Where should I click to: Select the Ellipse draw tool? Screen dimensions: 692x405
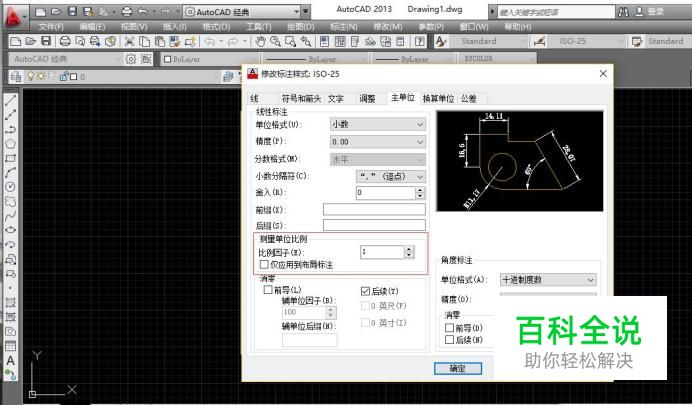coord(10,230)
